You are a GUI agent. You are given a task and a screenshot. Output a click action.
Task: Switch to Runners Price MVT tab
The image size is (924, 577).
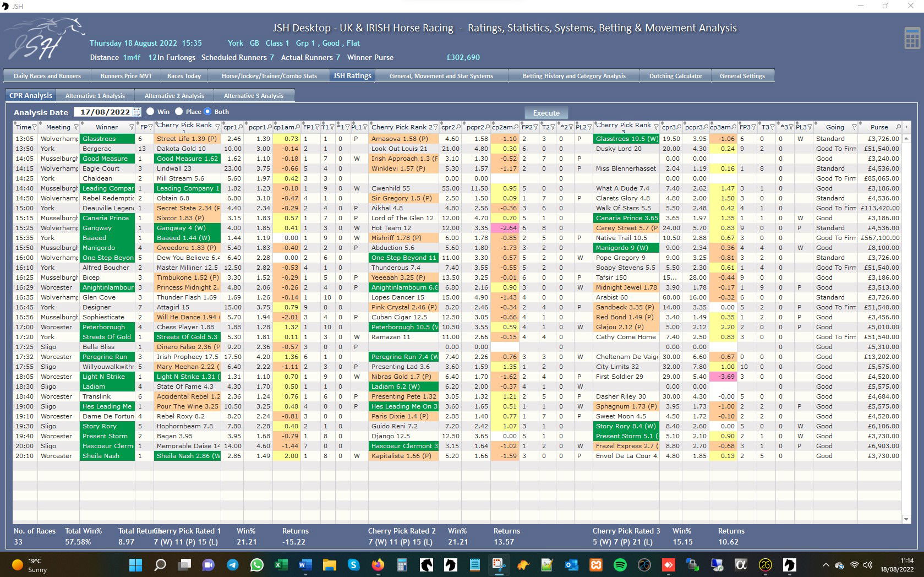[126, 76]
